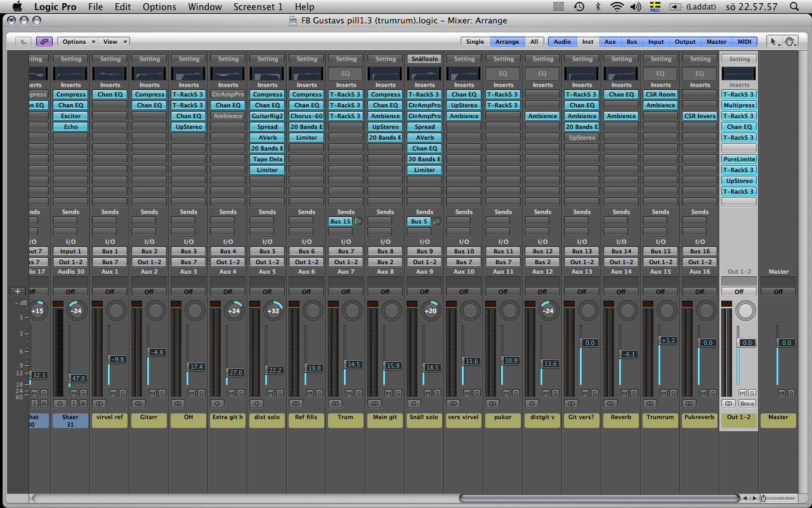Viewport: 812px width, 508px height.
Task: Open automation mode Off on Master strip
Action: pyautogui.click(x=778, y=291)
